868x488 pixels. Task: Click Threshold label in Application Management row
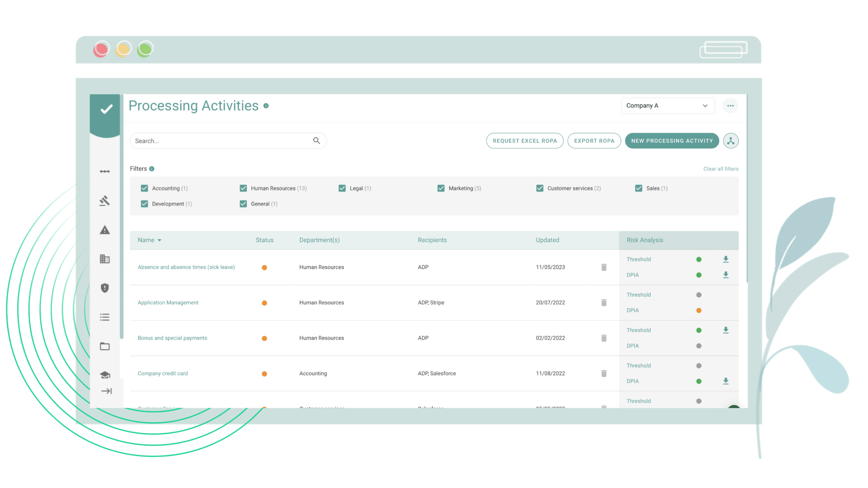(x=639, y=295)
